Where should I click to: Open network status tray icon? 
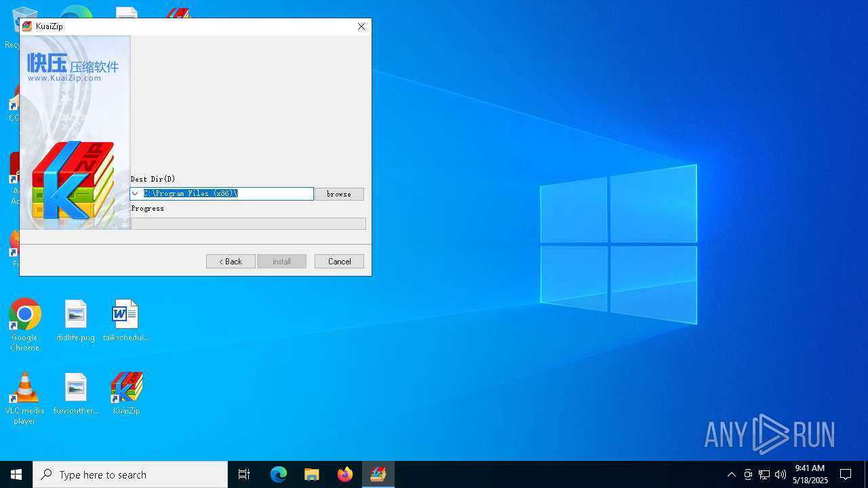coord(764,474)
